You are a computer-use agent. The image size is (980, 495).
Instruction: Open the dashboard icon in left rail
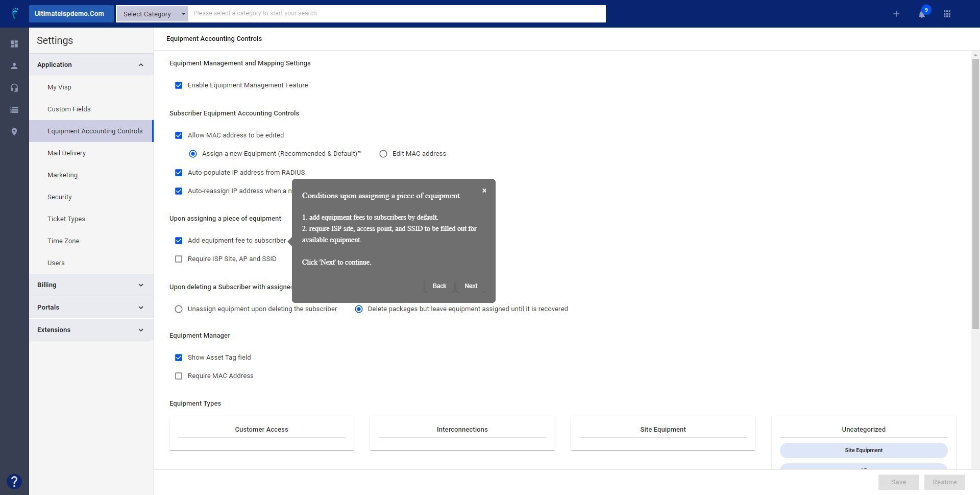14,44
